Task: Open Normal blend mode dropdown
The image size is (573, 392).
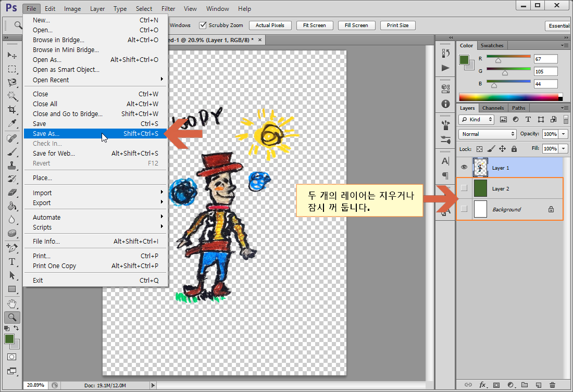Action: [488, 134]
